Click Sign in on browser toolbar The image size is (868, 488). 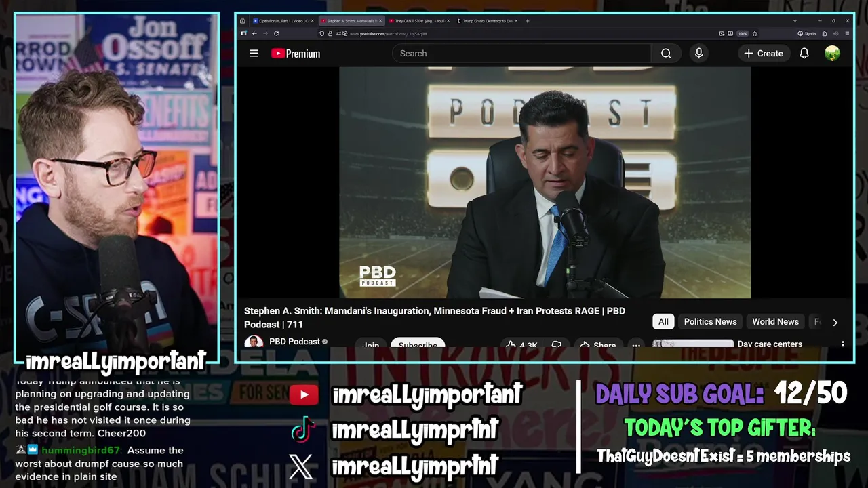(x=806, y=33)
